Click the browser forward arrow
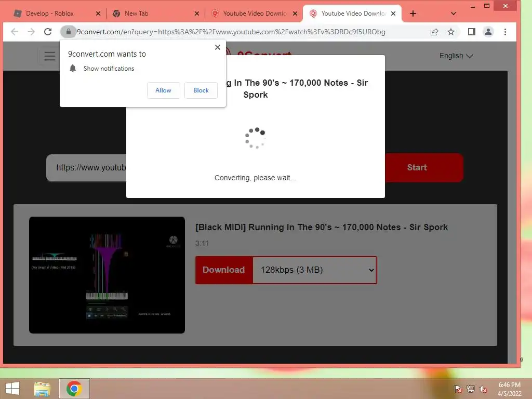The height and width of the screenshot is (399, 532). pyautogui.click(x=31, y=32)
